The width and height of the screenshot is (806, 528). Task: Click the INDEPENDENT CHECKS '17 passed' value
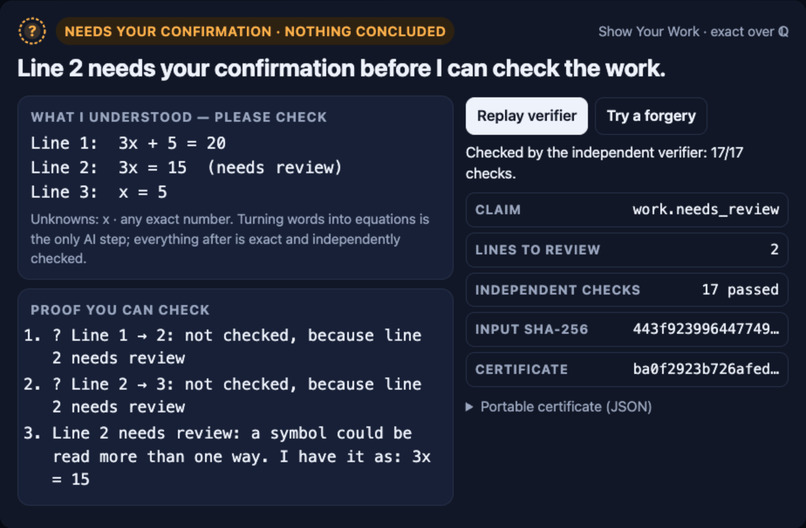tap(740, 289)
